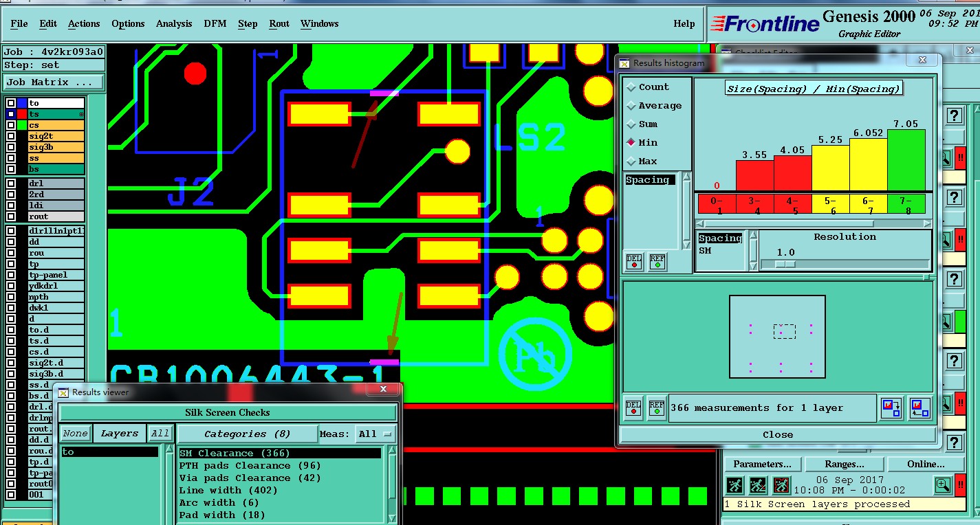Viewport: 980px width, 525px height.
Task: Click fourth question-mark help icon in checklist
Action: coord(955,361)
